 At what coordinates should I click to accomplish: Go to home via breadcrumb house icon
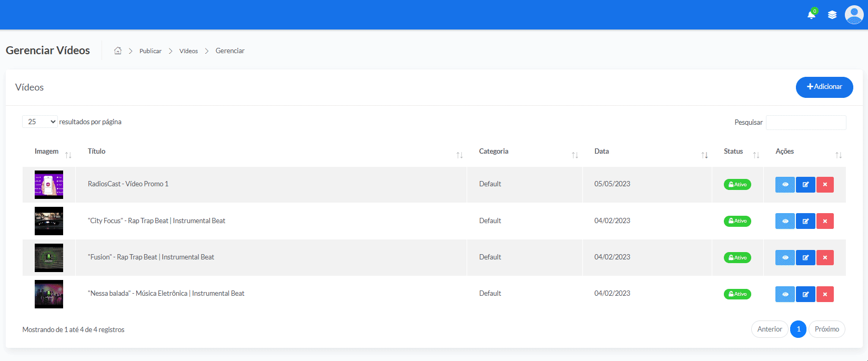[118, 51]
